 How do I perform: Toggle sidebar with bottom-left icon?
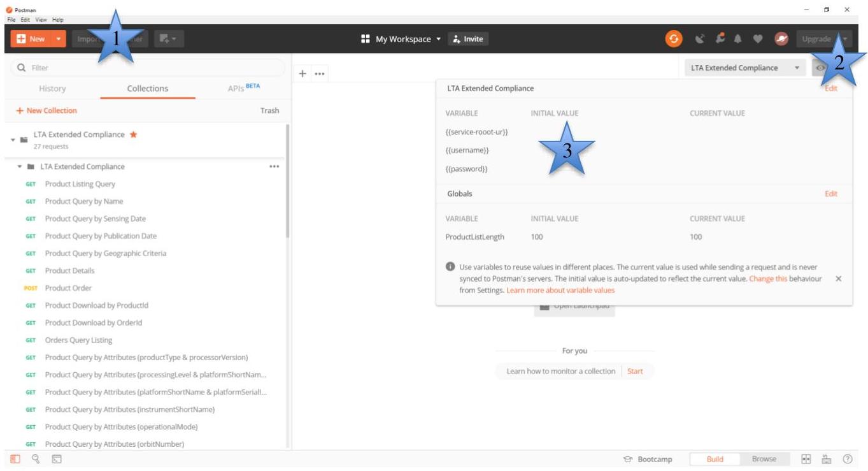(x=15, y=458)
